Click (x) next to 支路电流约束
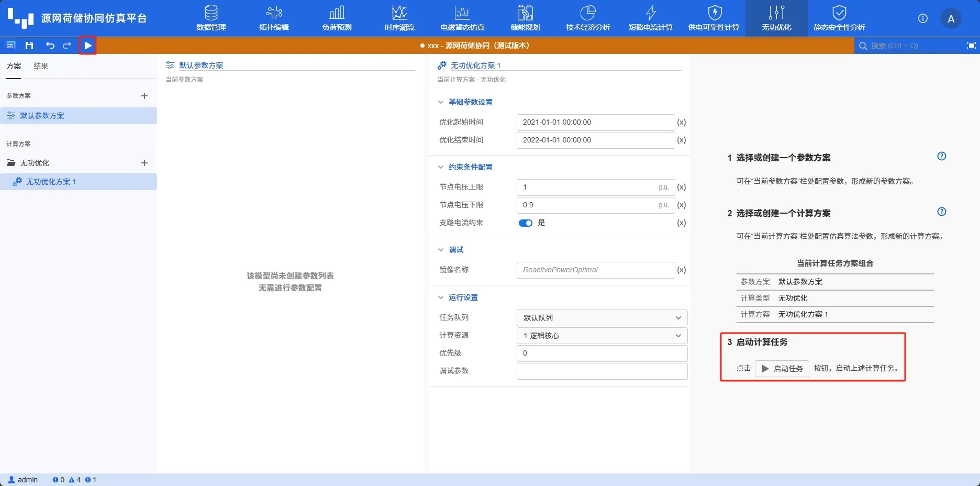Viewport: 980px width, 486px height. [x=682, y=223]
